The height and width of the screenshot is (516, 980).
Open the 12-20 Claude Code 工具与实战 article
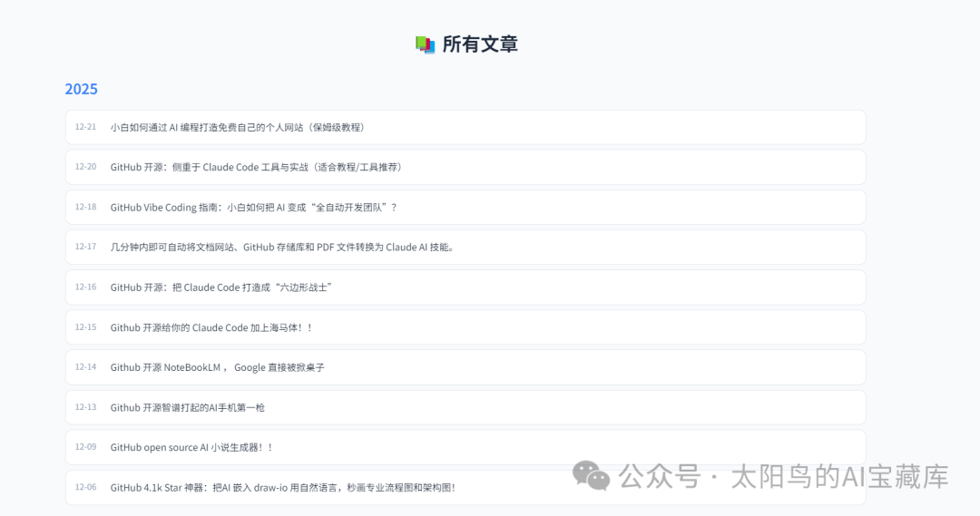465,168
